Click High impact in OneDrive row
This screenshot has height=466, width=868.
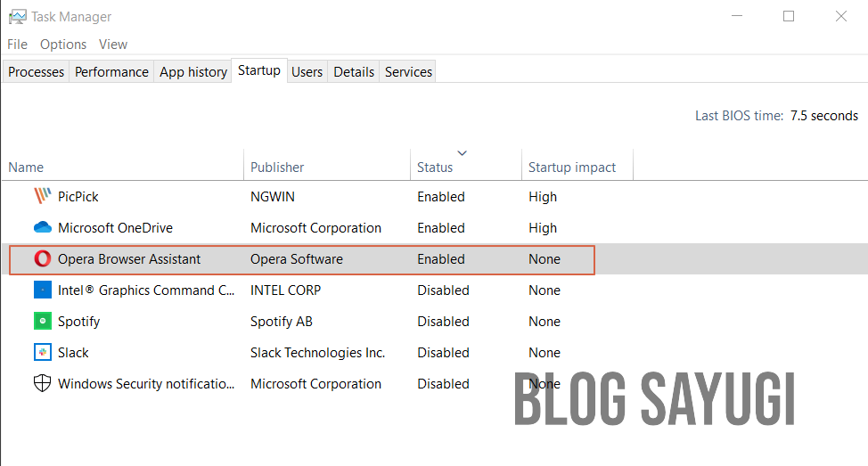[543, 227]
